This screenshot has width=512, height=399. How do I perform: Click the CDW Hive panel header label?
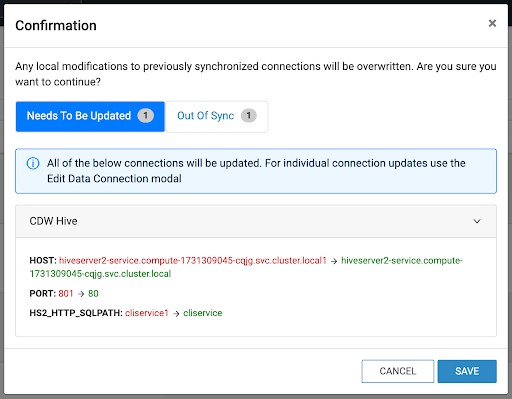[x=53, y=221]
